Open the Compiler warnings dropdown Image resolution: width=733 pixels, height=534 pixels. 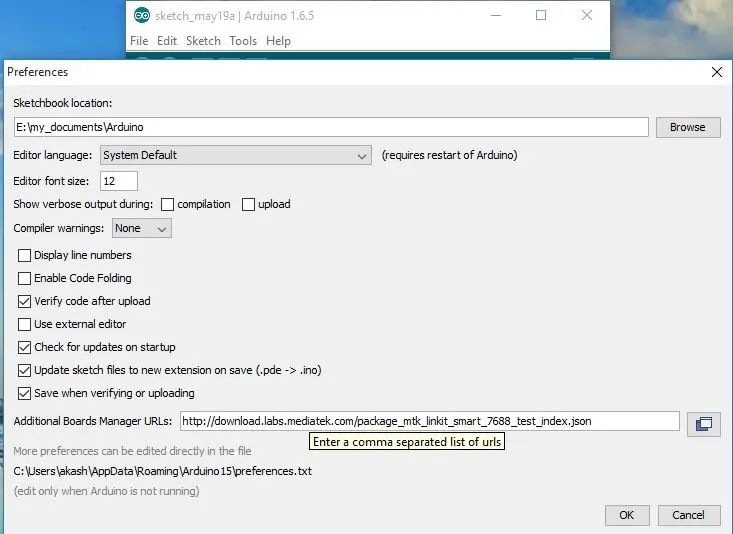tap(142, 228)
